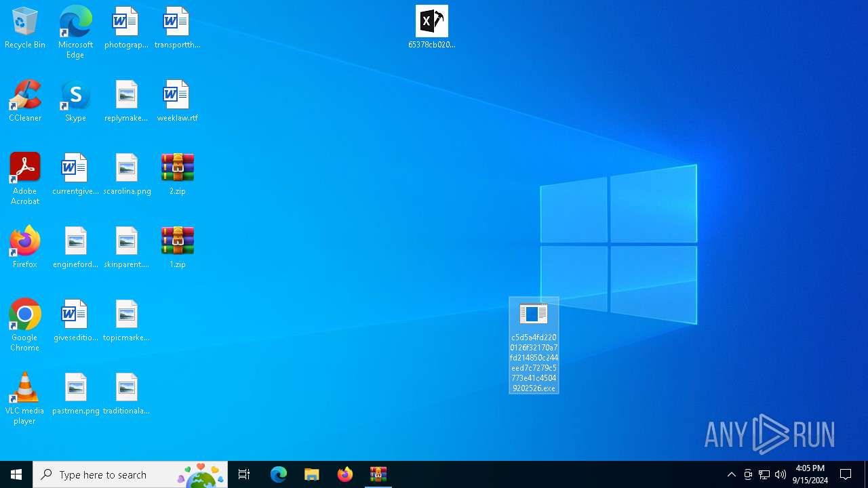868x488 pixels.
Task: Select the replymake... image file
Action: click(126, 101)
